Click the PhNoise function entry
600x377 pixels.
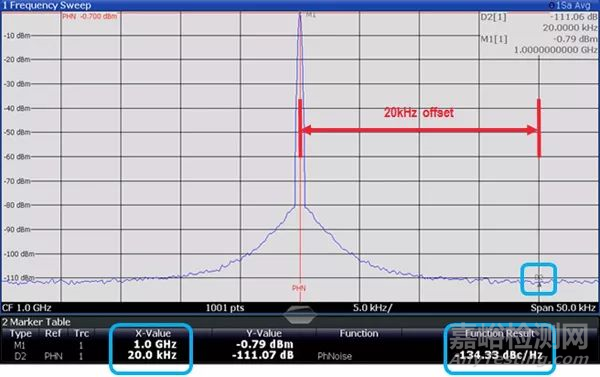pos(334,356)
